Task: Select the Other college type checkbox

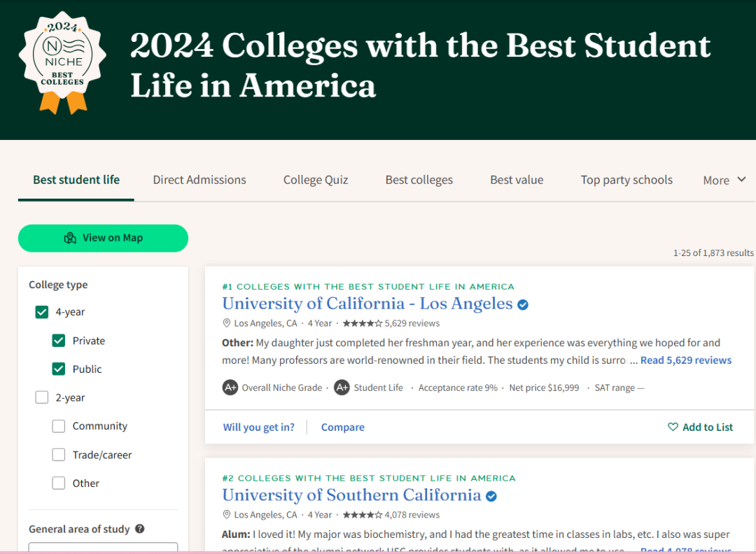Action: (x=59, y=483)
